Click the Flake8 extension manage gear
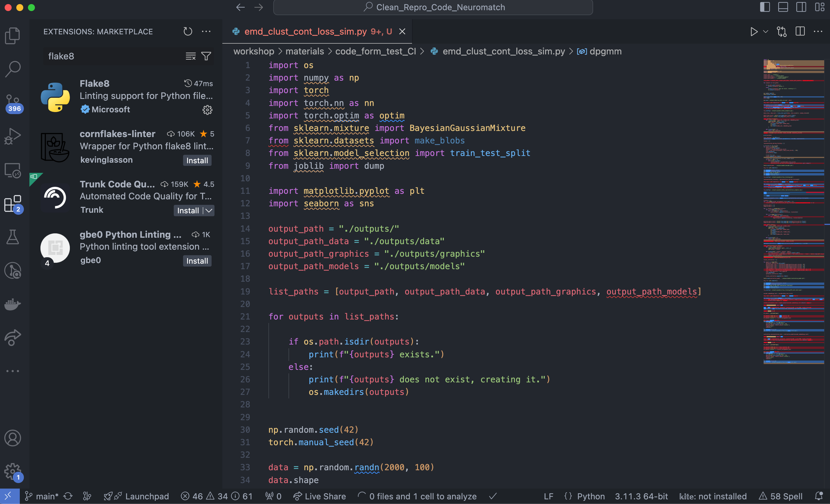 [207, 110]
